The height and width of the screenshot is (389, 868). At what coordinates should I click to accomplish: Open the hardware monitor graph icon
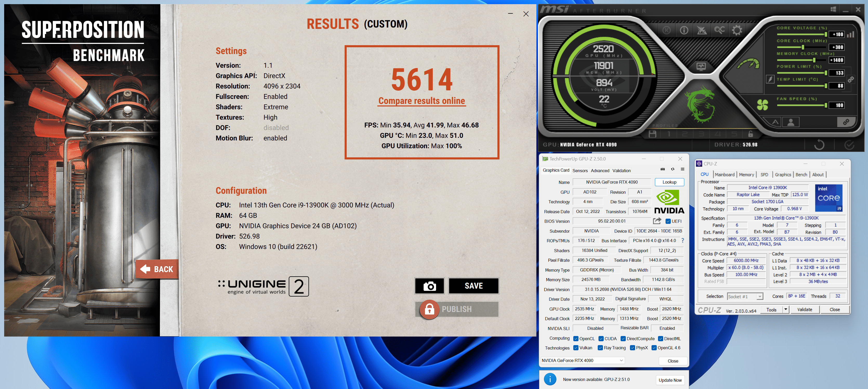(701, 66)
